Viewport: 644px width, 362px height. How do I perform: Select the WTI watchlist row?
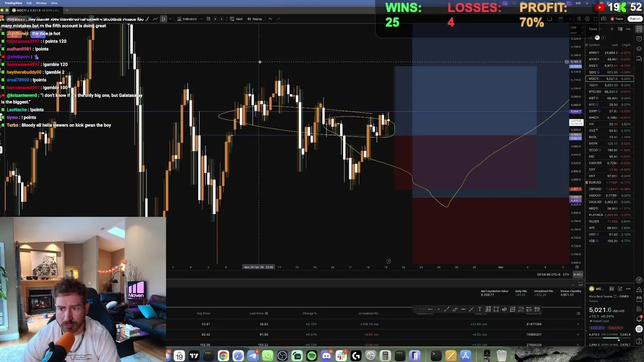pyautogui.click(x=609, y=228)
